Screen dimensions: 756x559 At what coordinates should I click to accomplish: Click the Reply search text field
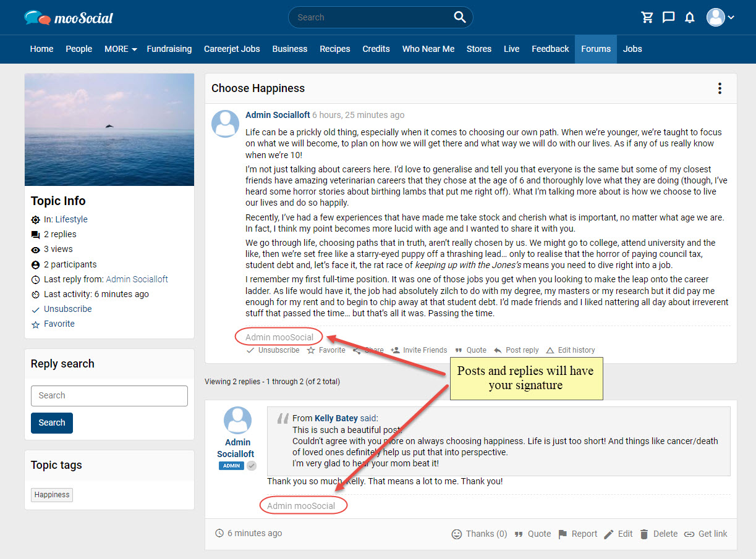click(x=109, y=396)
